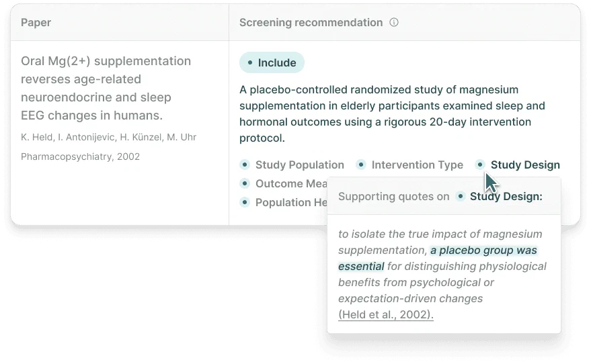Click the Intervention Type criterion dot
The height and width of the screenshot is (364, 591).
pos(360,165)
